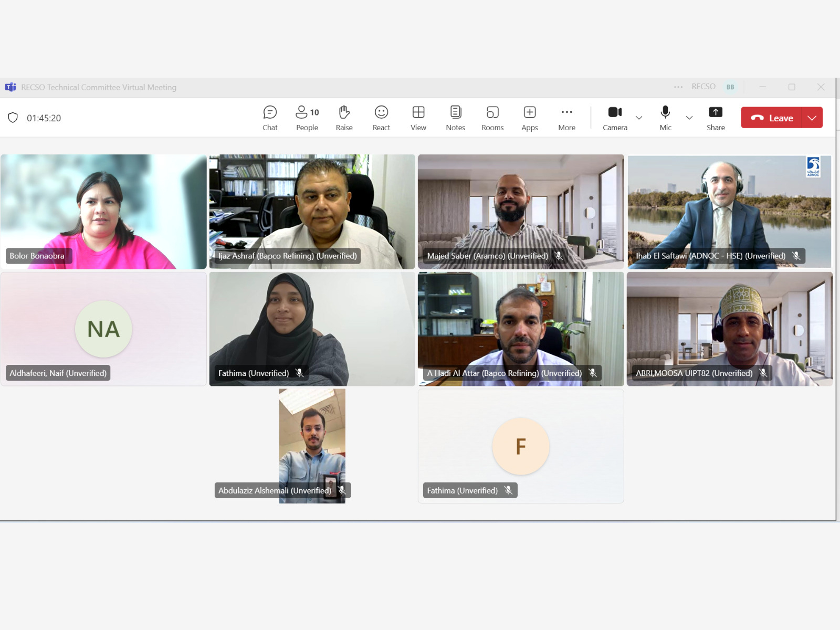This screenshot has width=840, height=630.
Task: Open meeting Notes
Action: click(455, 118)
